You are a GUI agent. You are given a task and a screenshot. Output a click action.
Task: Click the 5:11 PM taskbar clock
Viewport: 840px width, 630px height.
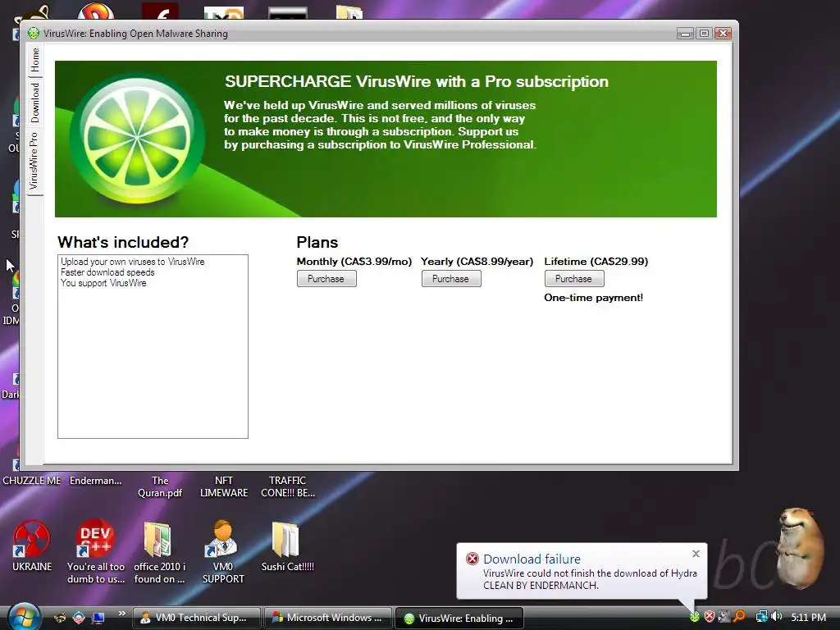pyautogui.click(x=808, y=617)
